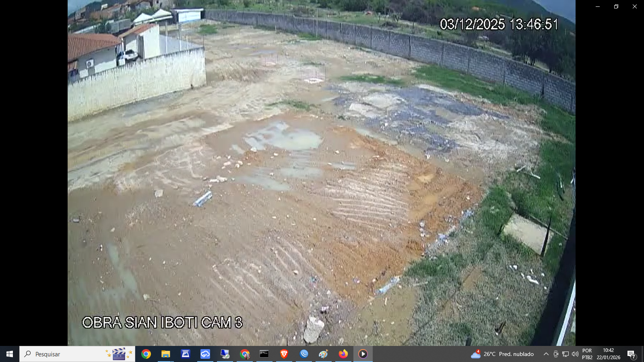Open the Windows Start menu
Screen dimensions: 644x362
coord(10,354)
